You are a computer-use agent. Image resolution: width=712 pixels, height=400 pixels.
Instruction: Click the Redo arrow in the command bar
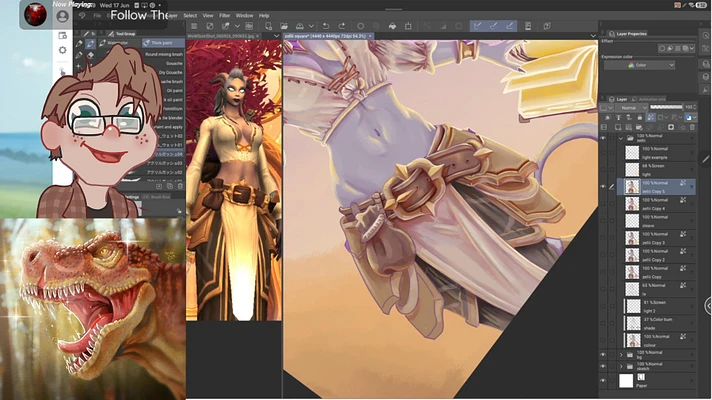(342, 26)
